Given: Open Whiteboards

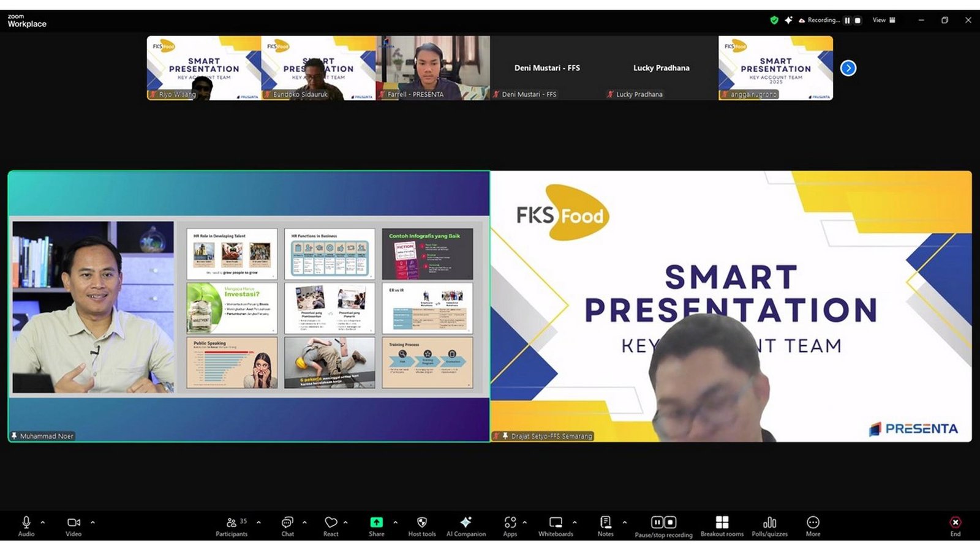Looking at the screenshot, I should point(556,525).
